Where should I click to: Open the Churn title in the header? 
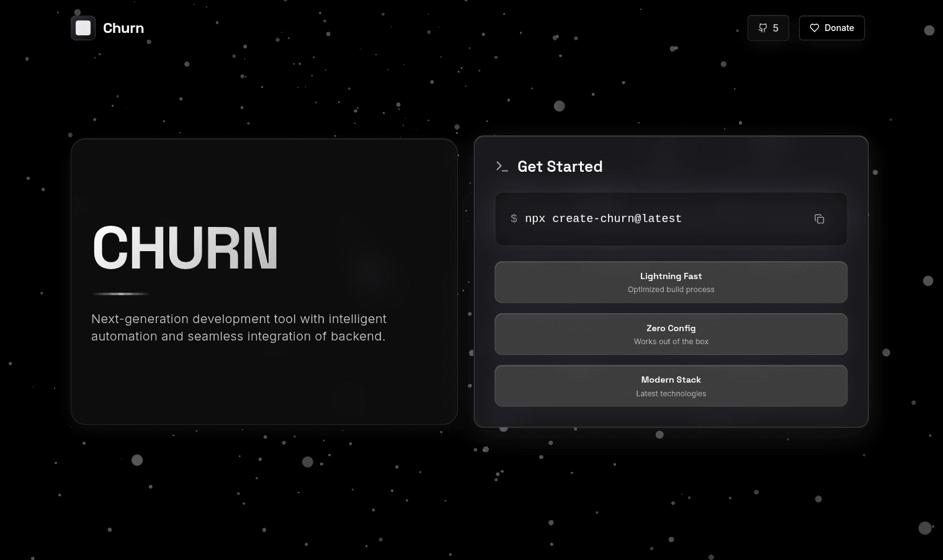click(123, 28)
